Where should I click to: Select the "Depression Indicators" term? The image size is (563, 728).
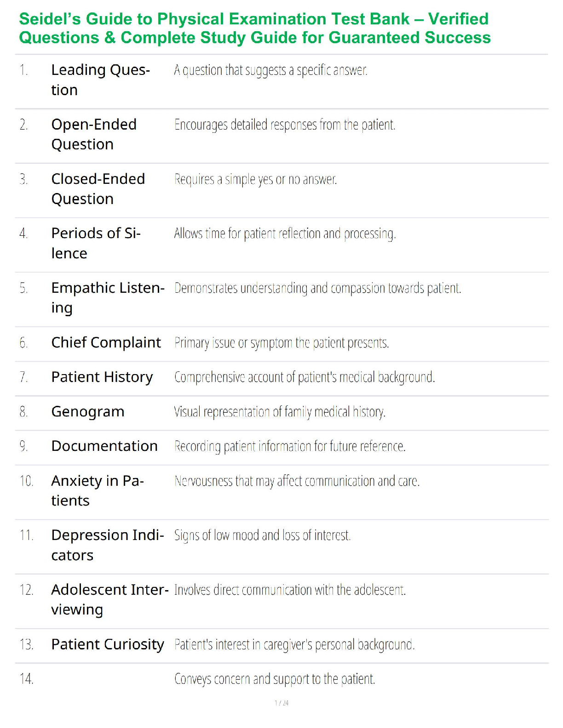point(108,545)
